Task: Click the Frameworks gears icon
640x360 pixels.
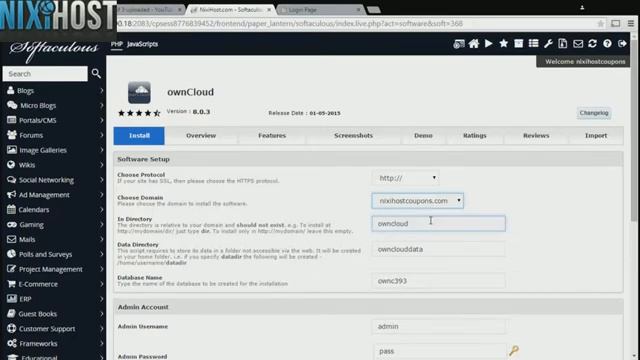Action: click(x=12, y=343)
